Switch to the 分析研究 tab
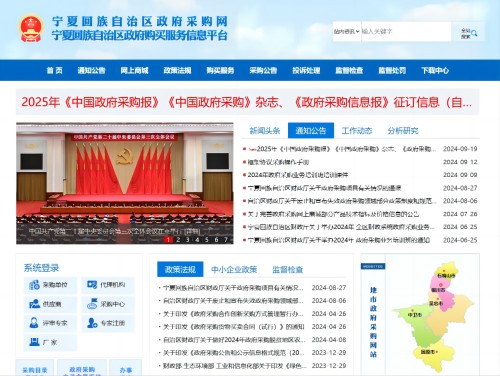This screenshot has width=500, height=376. click(x=403, y=131)
